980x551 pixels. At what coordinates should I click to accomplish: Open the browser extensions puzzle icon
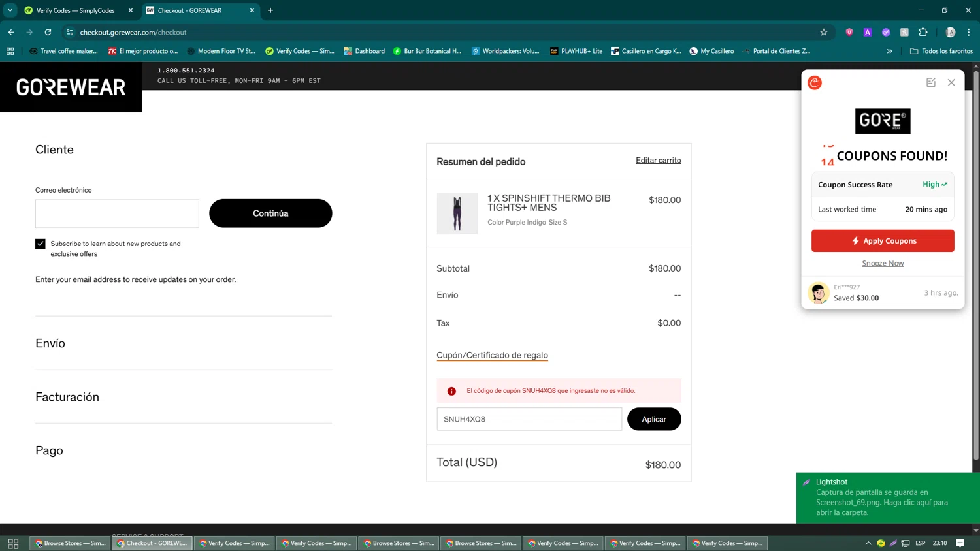923,32
